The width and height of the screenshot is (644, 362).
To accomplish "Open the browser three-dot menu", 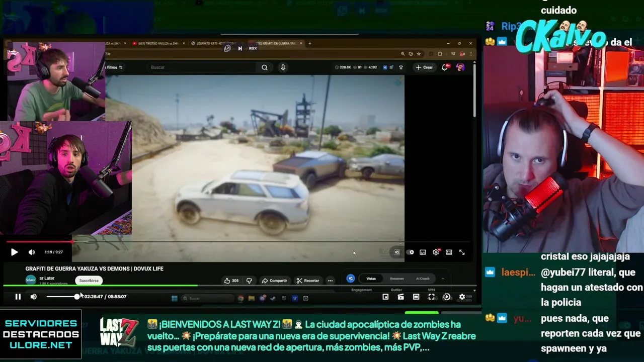I will pyautogui.click(x=470, y=54).
